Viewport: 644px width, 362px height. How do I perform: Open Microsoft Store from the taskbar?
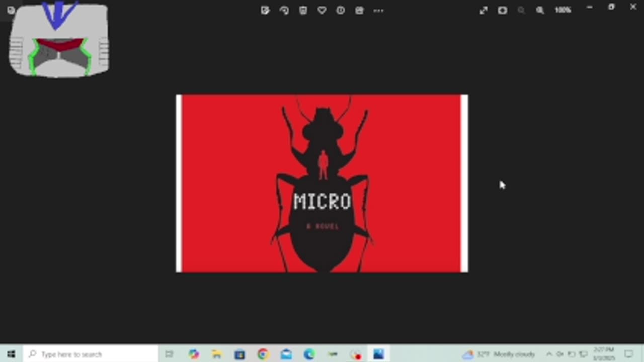(x=239, y=354)
